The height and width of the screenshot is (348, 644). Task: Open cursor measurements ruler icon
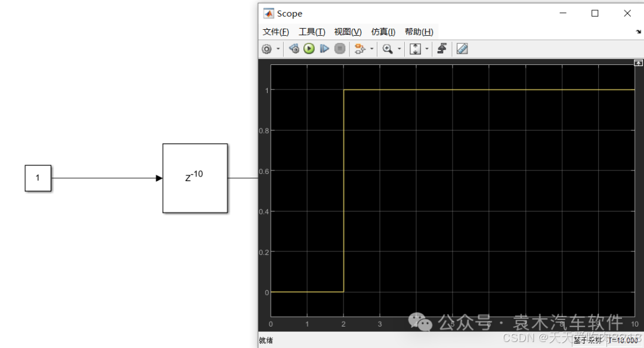(462, 49)
